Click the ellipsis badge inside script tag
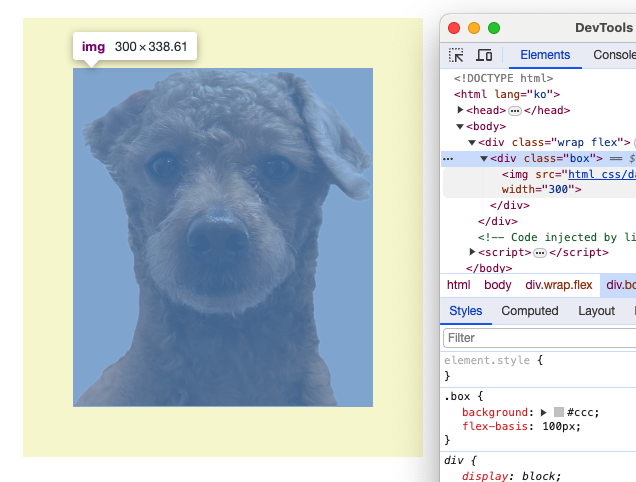Image resolution: width=636 pixels, height=482 pixels. (x=539, y=253)
